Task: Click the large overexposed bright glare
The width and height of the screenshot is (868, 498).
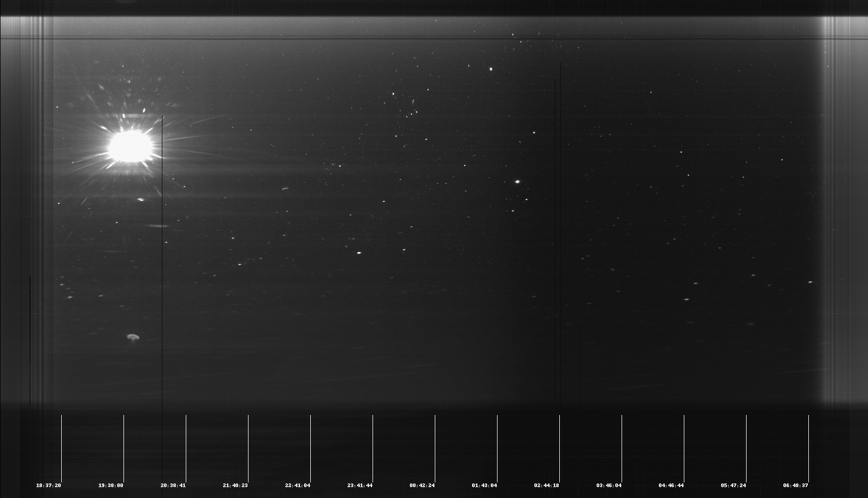Action: 130,146
